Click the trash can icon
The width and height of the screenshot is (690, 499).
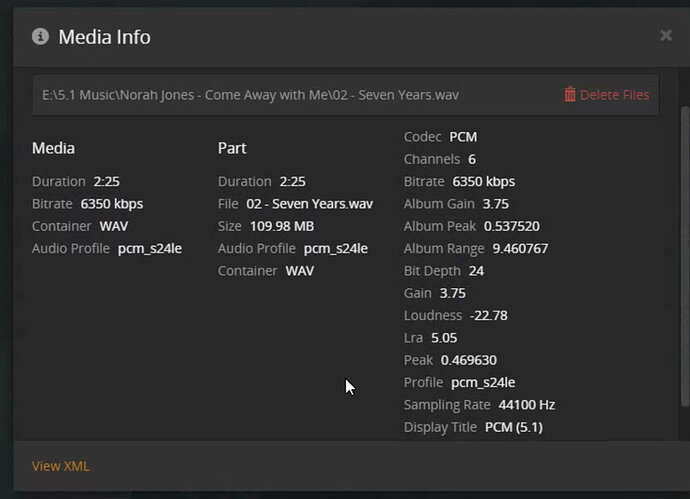(x=569, y=95)
